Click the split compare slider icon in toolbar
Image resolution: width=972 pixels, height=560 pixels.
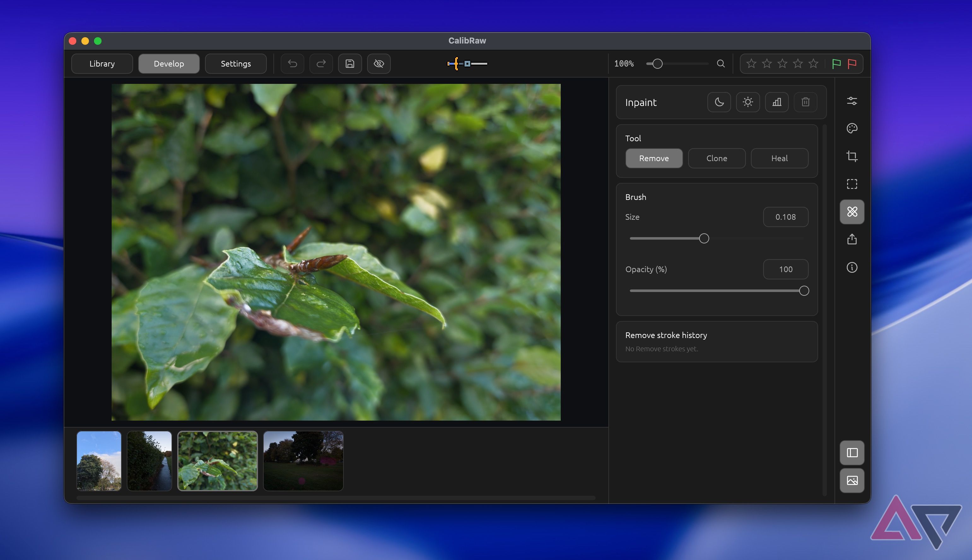click(x=467, y=63)
